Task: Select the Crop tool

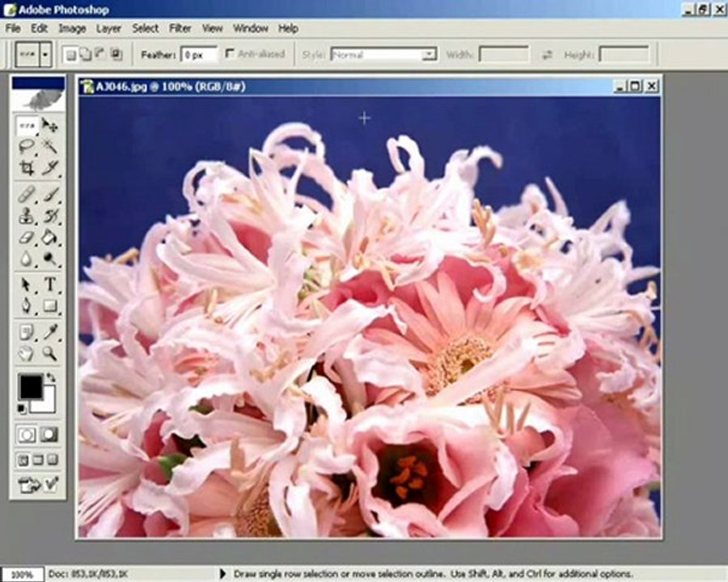Action: tap(27, 167)
